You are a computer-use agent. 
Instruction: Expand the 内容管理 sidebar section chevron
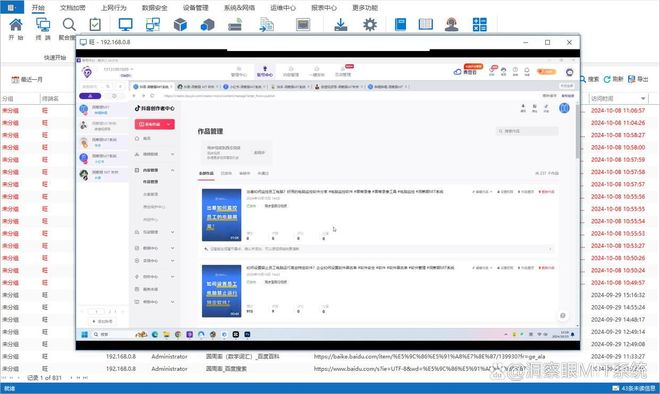pyautogui.click(x=173, y=170)
